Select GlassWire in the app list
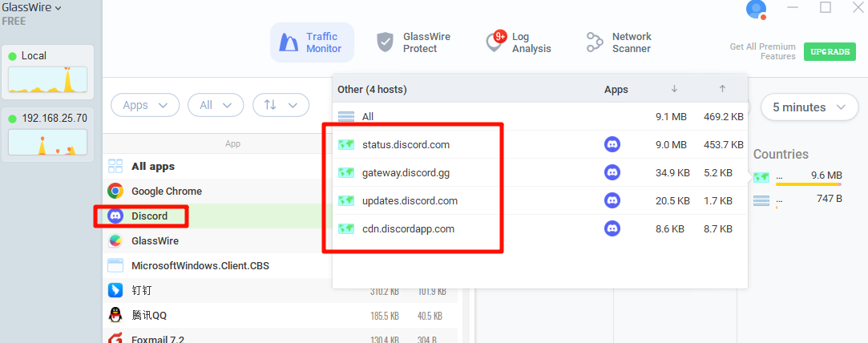The image size is (868, 343). click(155, 240)
